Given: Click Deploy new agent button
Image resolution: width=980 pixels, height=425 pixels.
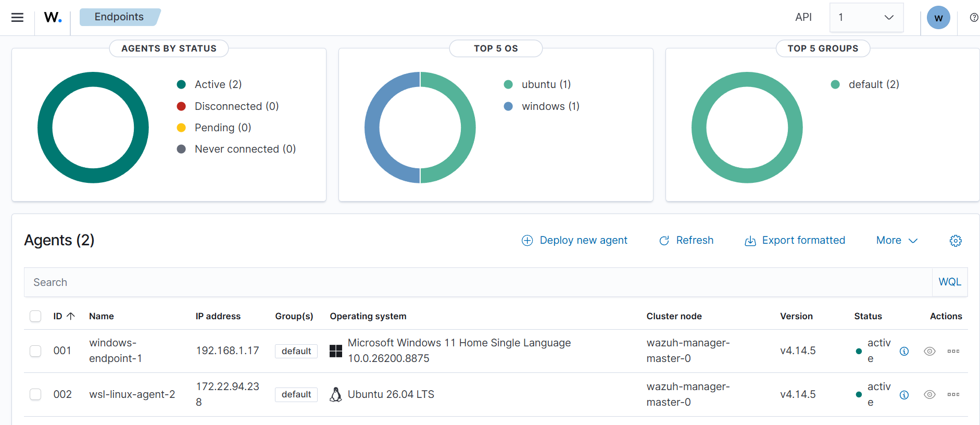Looking at the screenshot, I should point(574,241).
